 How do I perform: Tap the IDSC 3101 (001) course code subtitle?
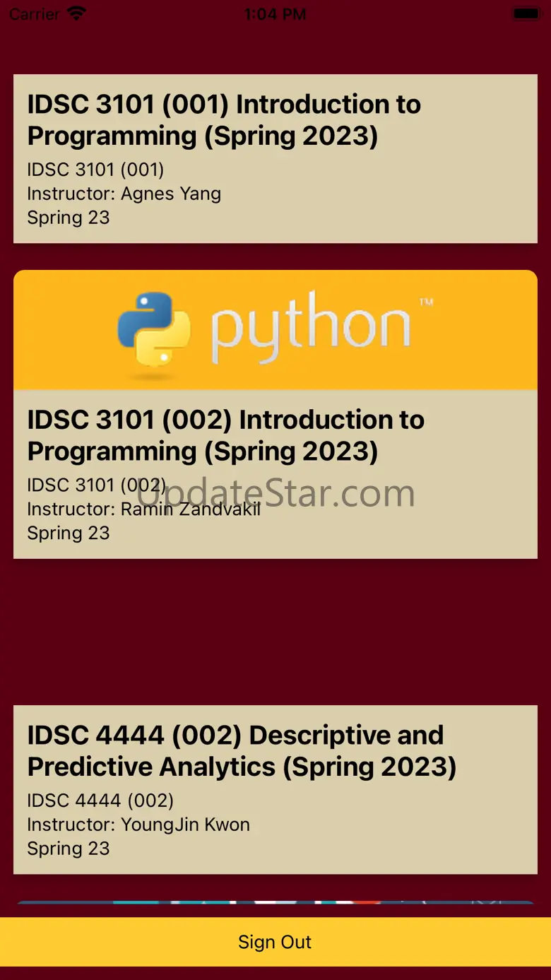pyautogui.click(x=95, y=170)
